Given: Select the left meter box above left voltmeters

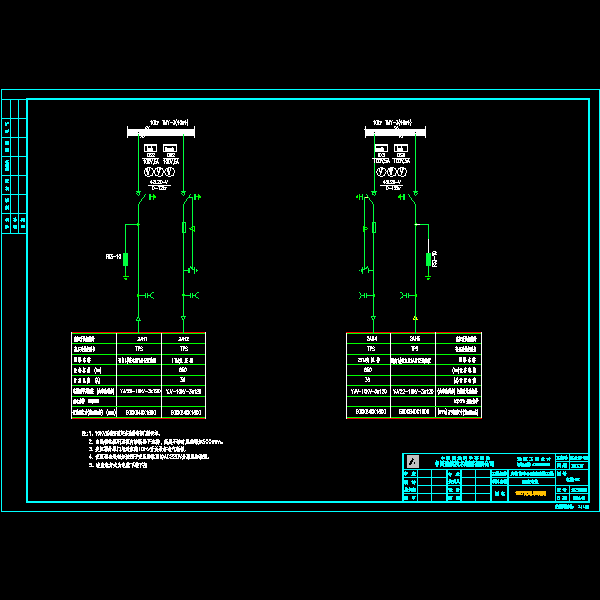Looking at the screenshot, I should pyautogui.click(x=150, y=148).
